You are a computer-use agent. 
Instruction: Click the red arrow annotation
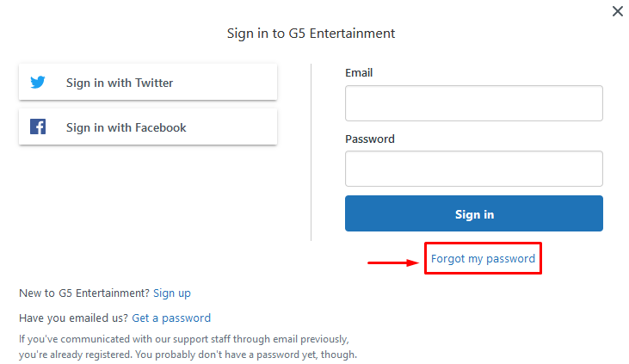tap(393, 262)
